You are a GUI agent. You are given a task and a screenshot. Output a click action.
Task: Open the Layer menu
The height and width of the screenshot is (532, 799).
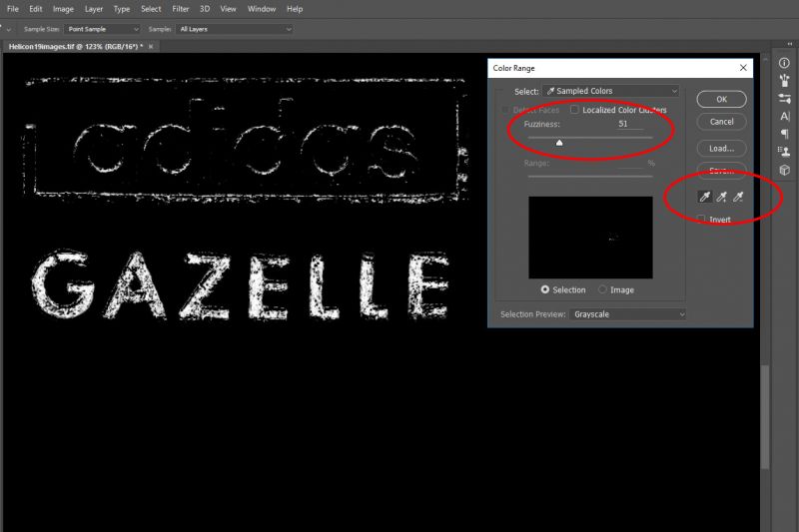tap(93, 9)
